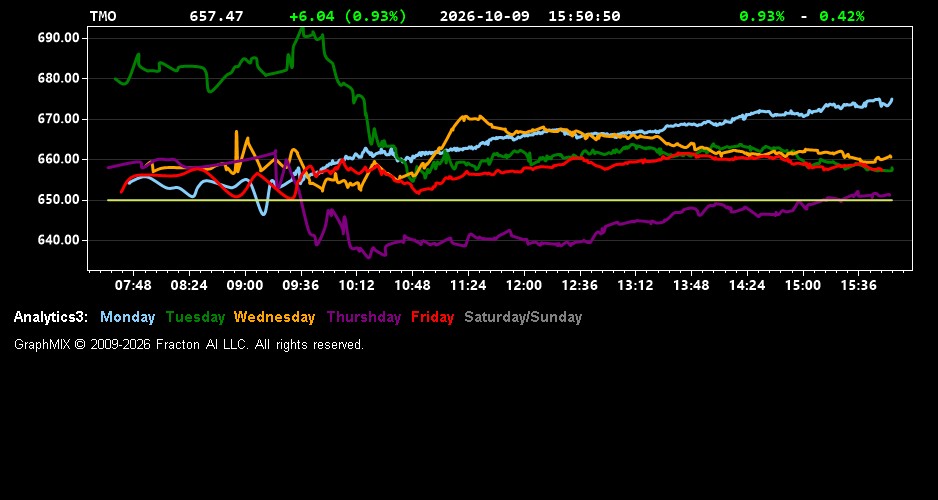Click the 10:12 time axis label

point(357,285)
